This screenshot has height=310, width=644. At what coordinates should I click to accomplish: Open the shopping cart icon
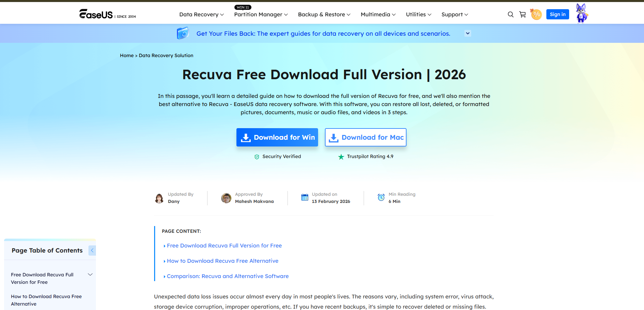tap(523, 14)
